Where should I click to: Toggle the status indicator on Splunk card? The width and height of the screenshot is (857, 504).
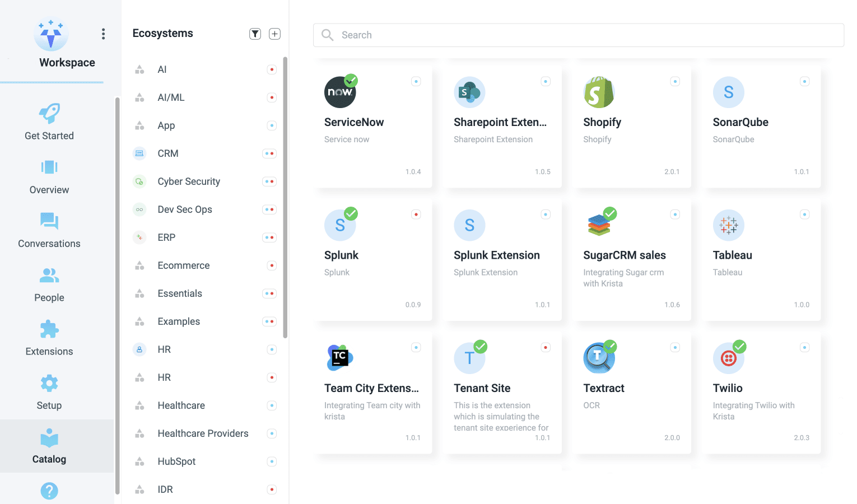[x=416, y=214]
